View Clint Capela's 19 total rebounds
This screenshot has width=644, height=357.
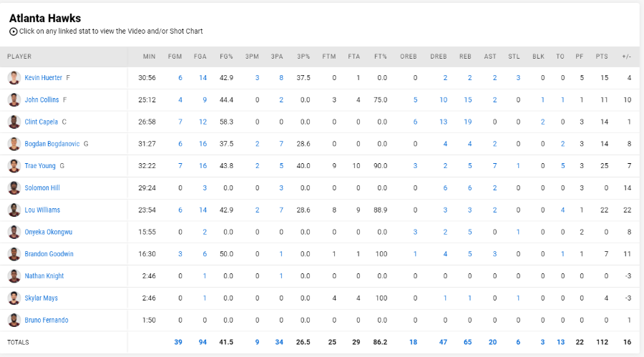(468, 122)
